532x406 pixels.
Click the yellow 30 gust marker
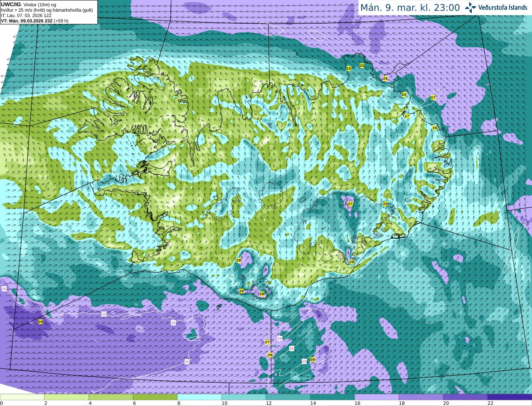[313, 360]
